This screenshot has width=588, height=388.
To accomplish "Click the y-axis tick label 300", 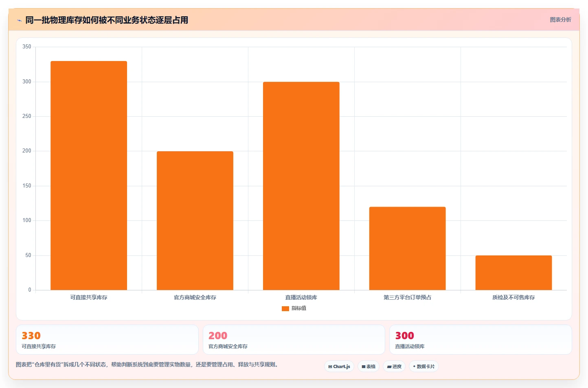I will click(27, 82).
